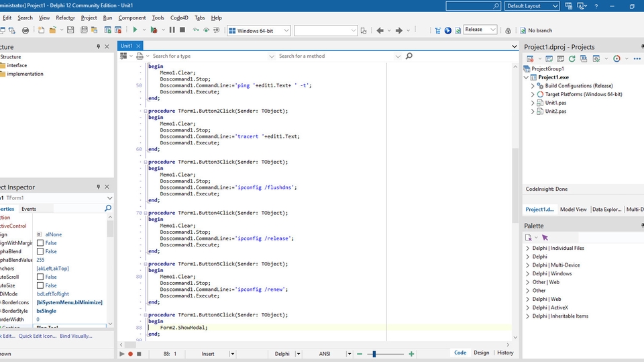Toggle the AutoScroll False checkbox
The image size is (644, 362).
coord(40,277)
